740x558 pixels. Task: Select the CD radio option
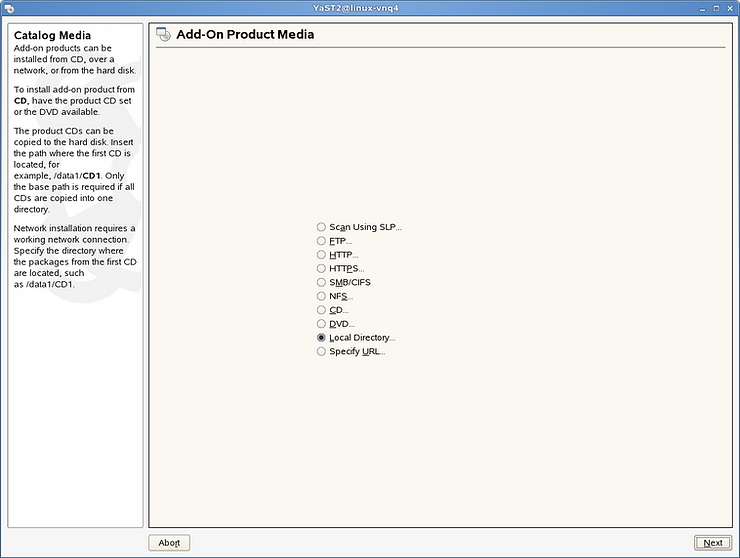[x=333, y=310]
